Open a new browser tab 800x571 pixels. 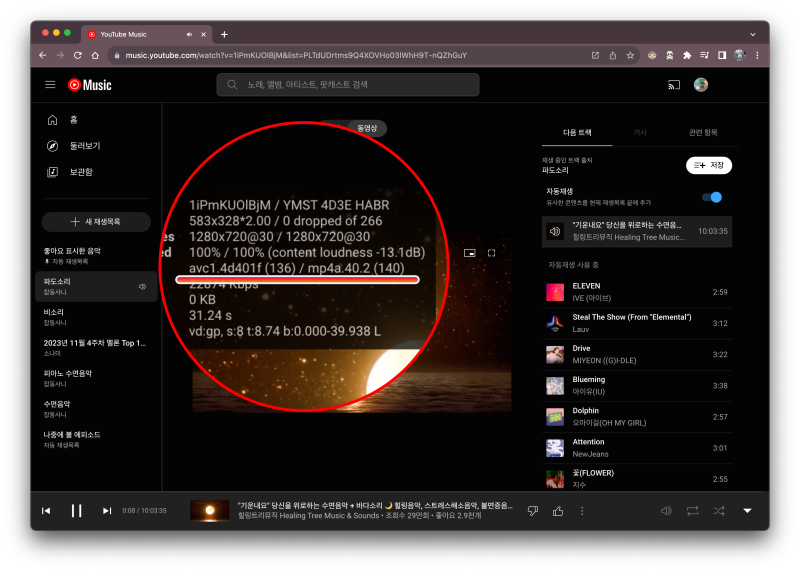[224, 34]
